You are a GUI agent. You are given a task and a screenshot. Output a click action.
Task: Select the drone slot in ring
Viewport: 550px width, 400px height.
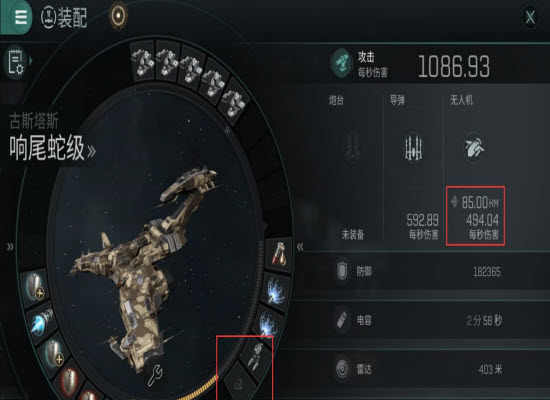pos(257,356)
